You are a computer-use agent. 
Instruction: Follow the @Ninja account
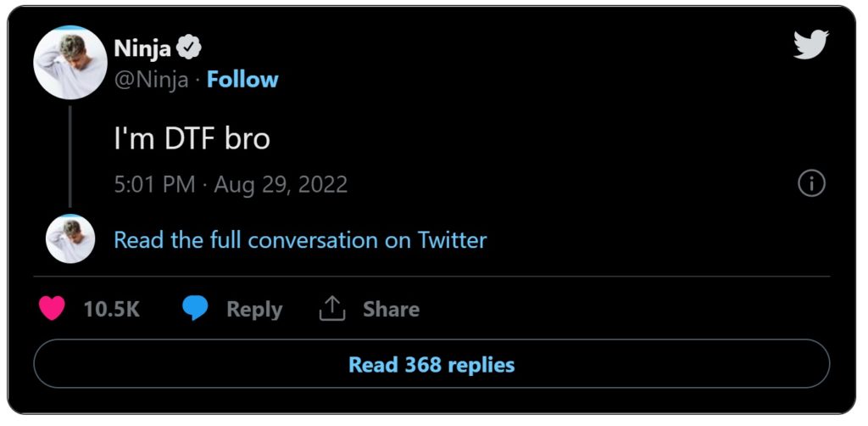242,80
